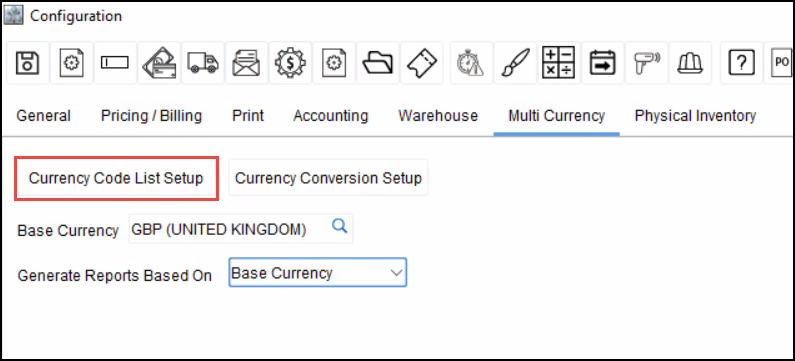This screenshot has height=361, width=795.
Task: Click the dollar-sign gear icon
Action: 290,63
